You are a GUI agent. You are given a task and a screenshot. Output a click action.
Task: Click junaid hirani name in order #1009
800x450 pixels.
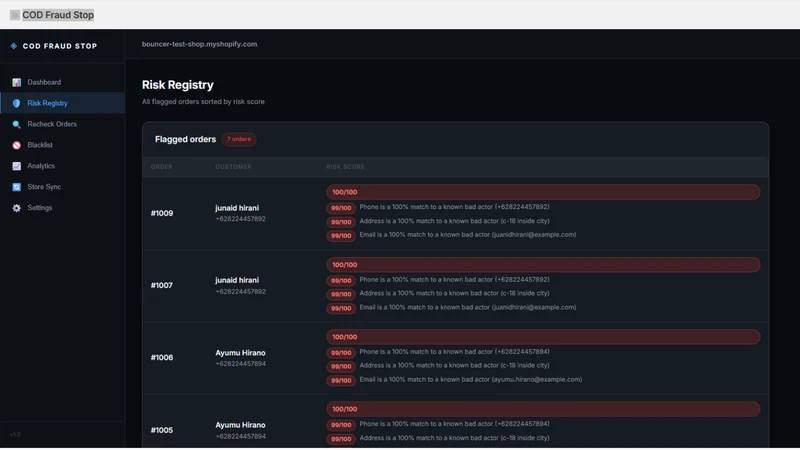(x=237, y=208)
